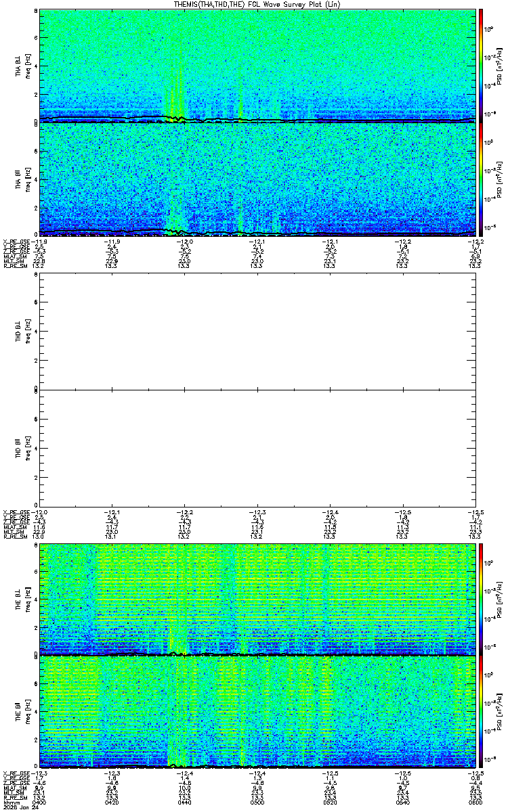508x812 pixels.
Task: Click the X_RE_GSE label under the THE panels
Action: click(x=16, y=773)
